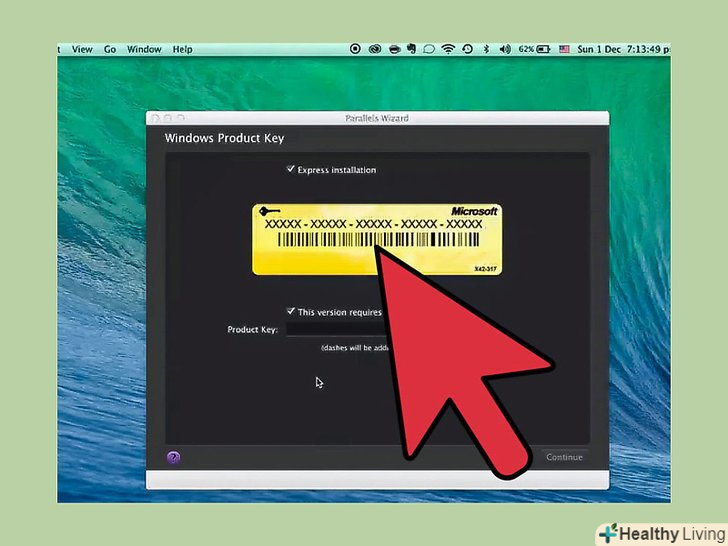Open the Creative Cloud menu bar icon

(x=375, y=49)
